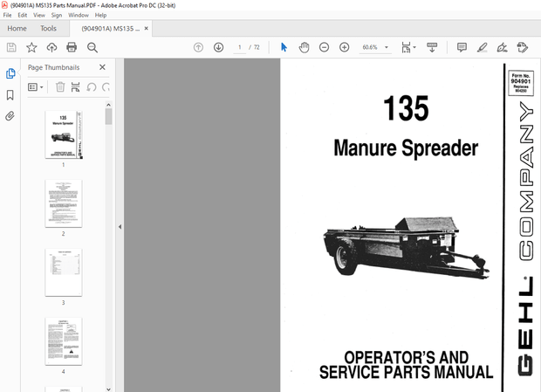Delete page using trash icon
The image size is (541, 392).
pos(60,87)
